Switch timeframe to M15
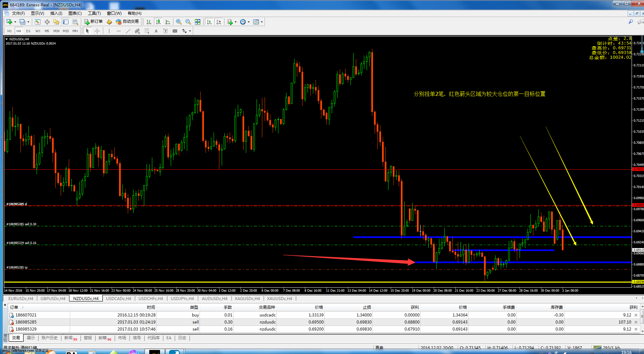This screenshot has width=644, height=354. click(66, 31)
